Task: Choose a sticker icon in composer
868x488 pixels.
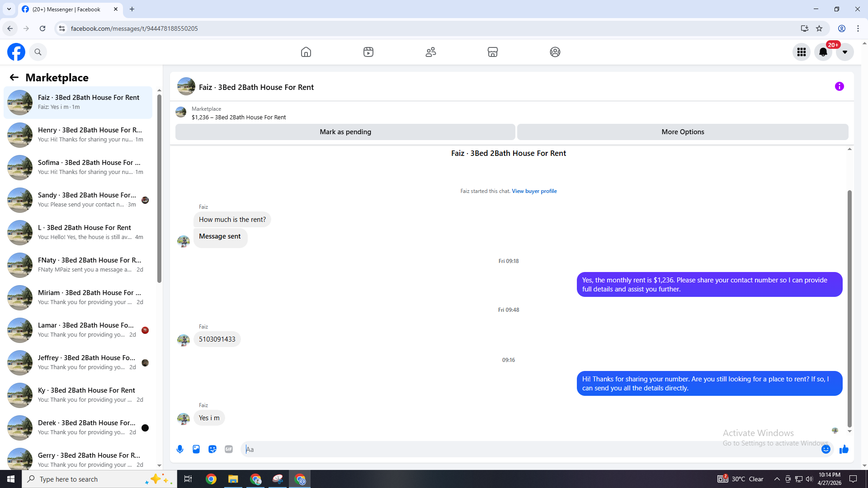Action: point(212,449)
